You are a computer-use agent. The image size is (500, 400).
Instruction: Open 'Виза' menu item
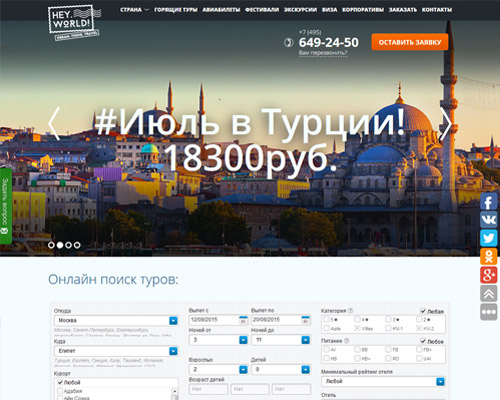click(330, 10)
